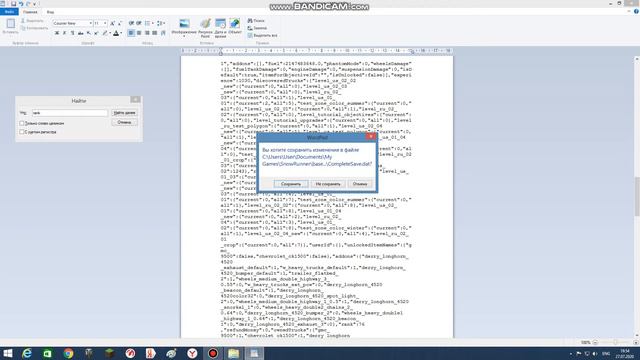The width and height of the screenshot is (640, 360).
Task: Align text to the right
Action: [x=147, y=33]
